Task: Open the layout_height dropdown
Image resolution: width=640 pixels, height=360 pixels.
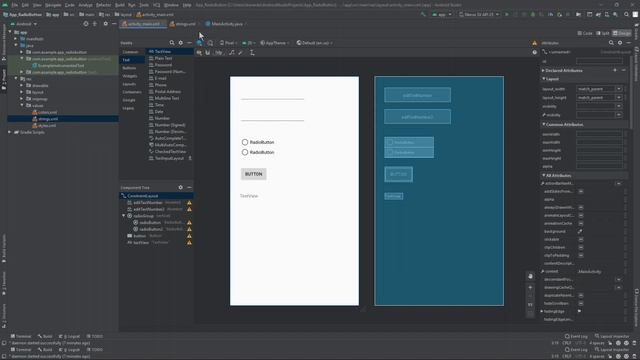Action: [x=619, y=98]
